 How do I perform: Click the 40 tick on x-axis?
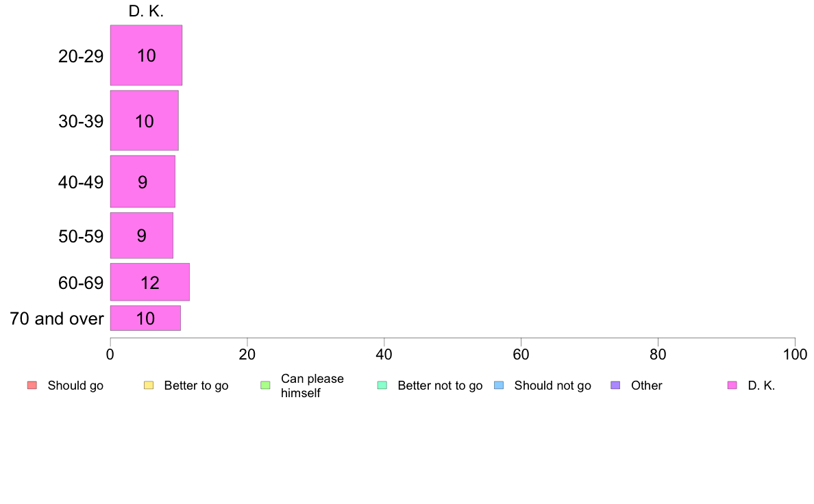click(384, 355)
